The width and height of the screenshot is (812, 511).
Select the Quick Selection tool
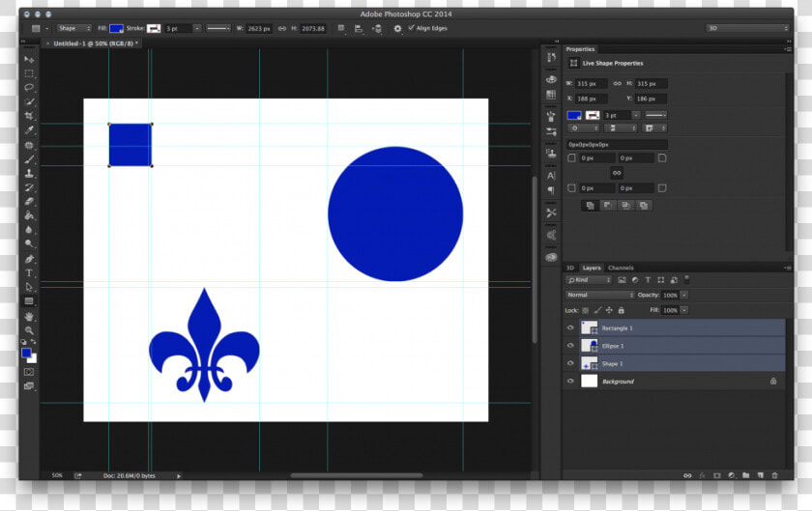click(29, 102)
